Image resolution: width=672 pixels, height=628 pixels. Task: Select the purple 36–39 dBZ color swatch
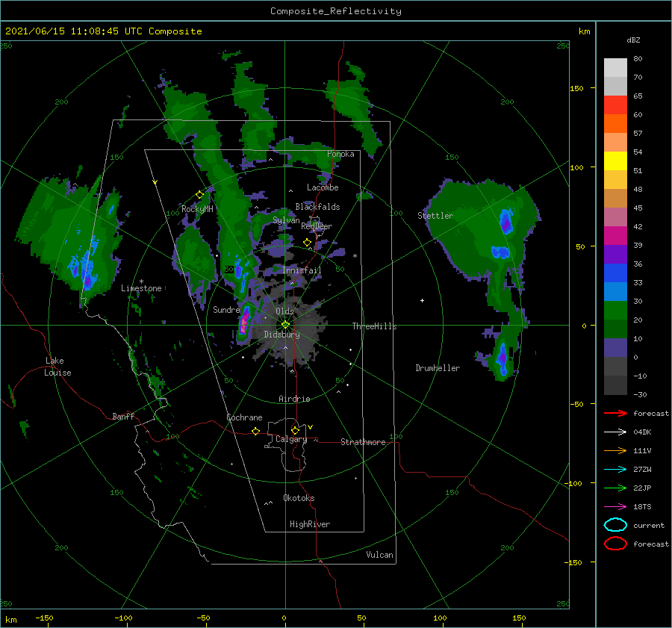pyautogui.click(x=615, y=254)
